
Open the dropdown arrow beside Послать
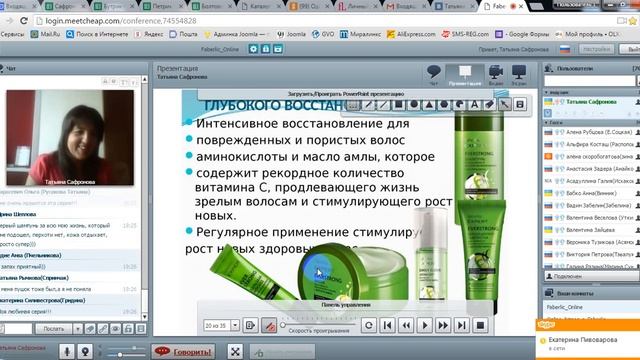pyautogui.click(x=78, y=329)
